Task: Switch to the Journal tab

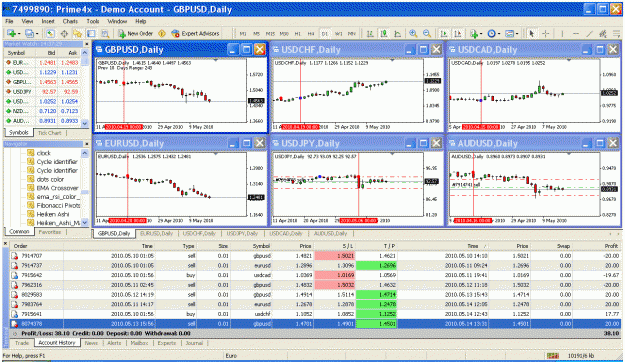Action: click(x=195, y=343)
